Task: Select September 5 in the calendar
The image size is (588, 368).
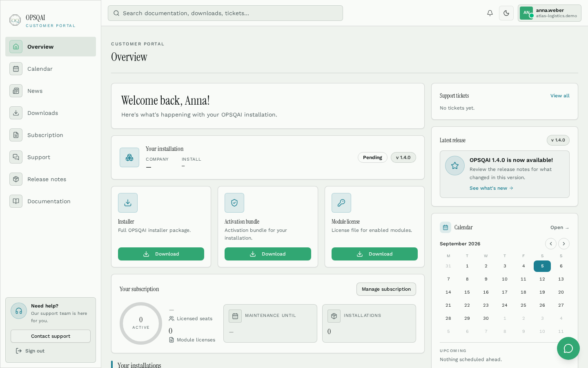Action: click(542, 266)
